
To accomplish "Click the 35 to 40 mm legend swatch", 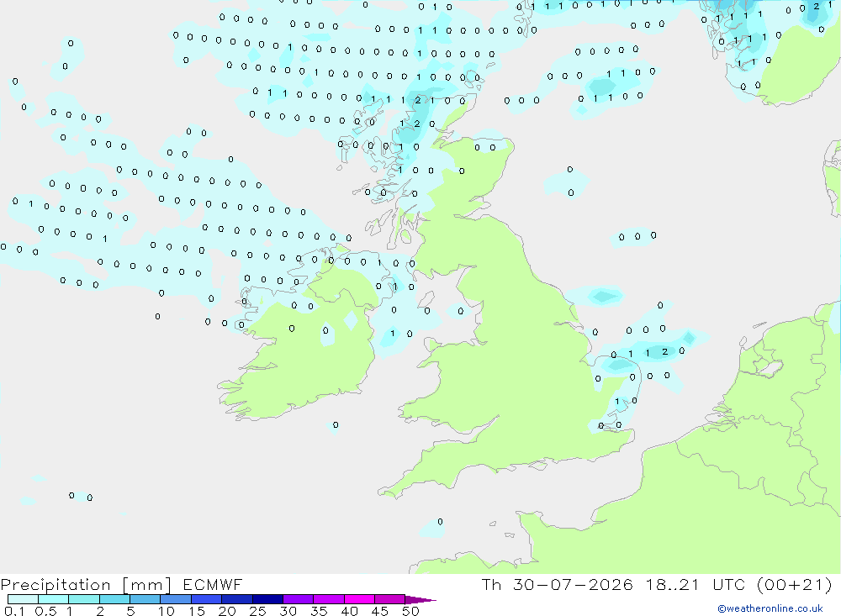I will (329, 599).
